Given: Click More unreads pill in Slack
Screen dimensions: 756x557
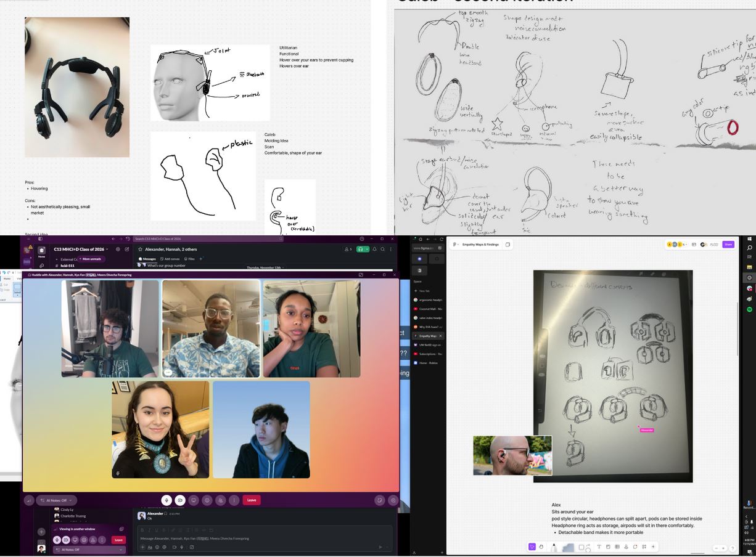Looking at the screenshot, I should click(91, 259).
